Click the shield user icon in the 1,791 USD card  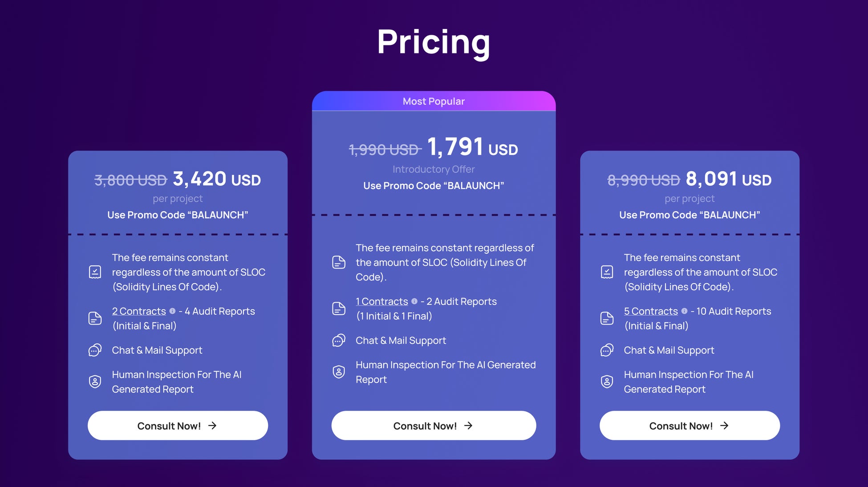pyautogui.click(x=339, y=372)
